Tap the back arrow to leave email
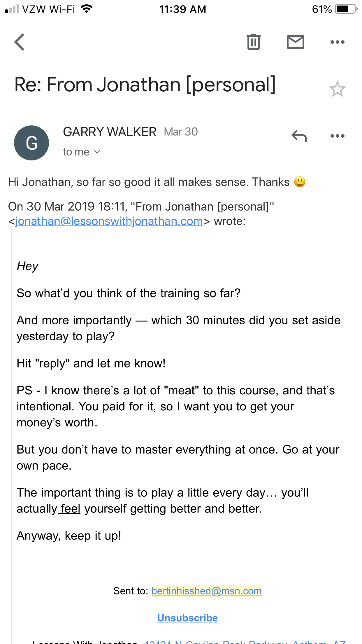 pyautogui.click(x=20, y=42)
